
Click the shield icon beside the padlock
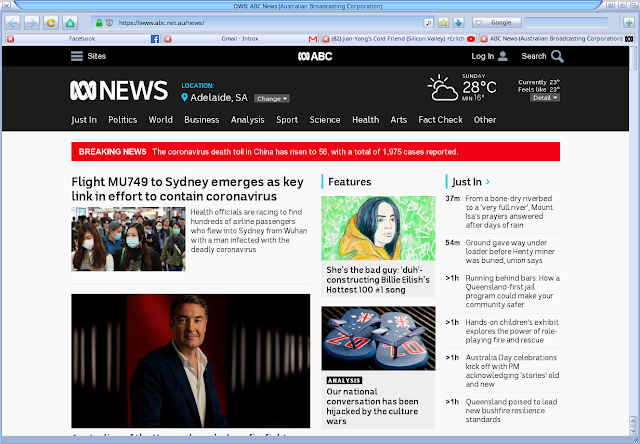[x=109, y=23]
